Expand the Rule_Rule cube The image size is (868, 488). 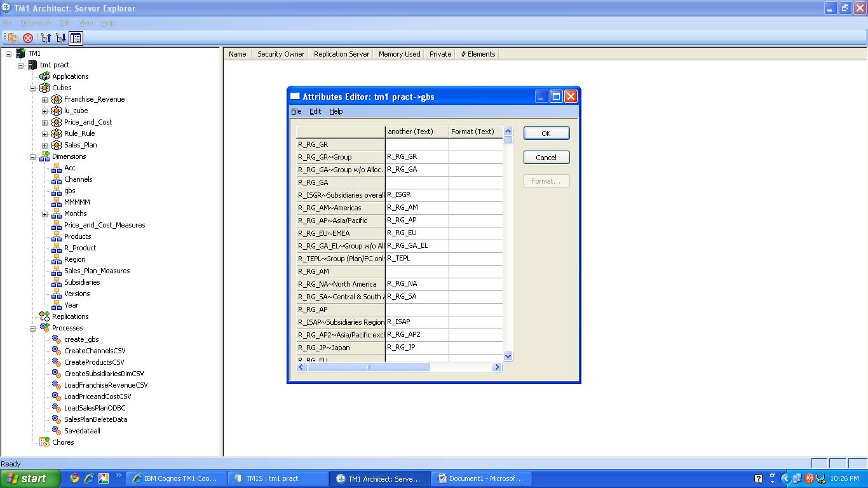(45, 134)
